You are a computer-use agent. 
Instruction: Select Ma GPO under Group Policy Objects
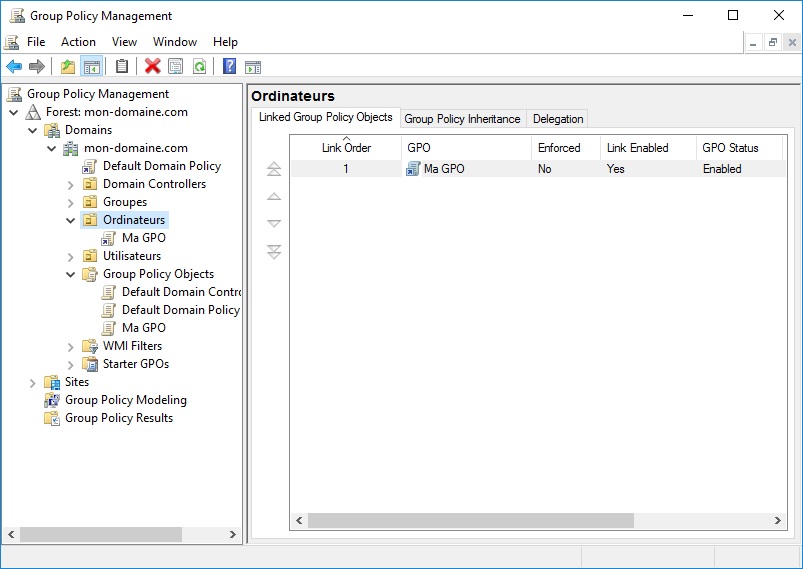click(143, 328)
